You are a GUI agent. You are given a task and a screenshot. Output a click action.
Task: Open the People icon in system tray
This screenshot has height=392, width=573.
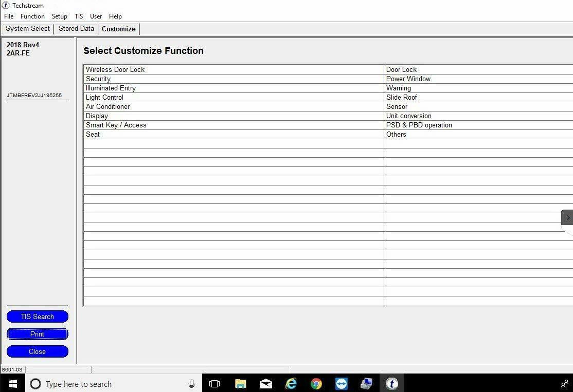pyautogui.click(x=565, y=384)
